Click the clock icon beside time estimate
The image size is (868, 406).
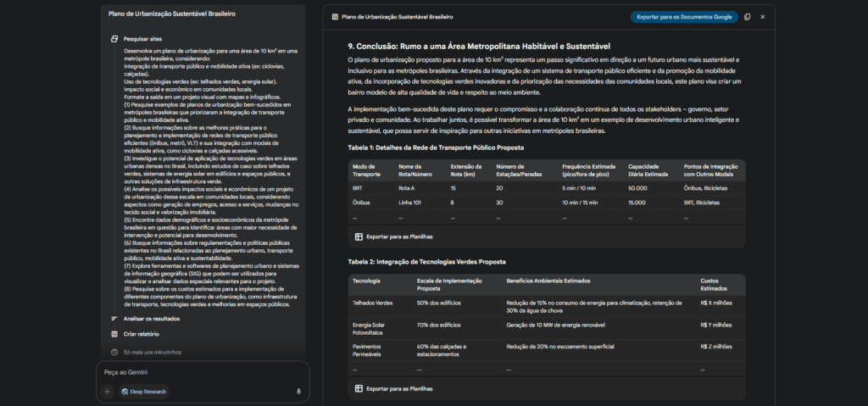114,352
